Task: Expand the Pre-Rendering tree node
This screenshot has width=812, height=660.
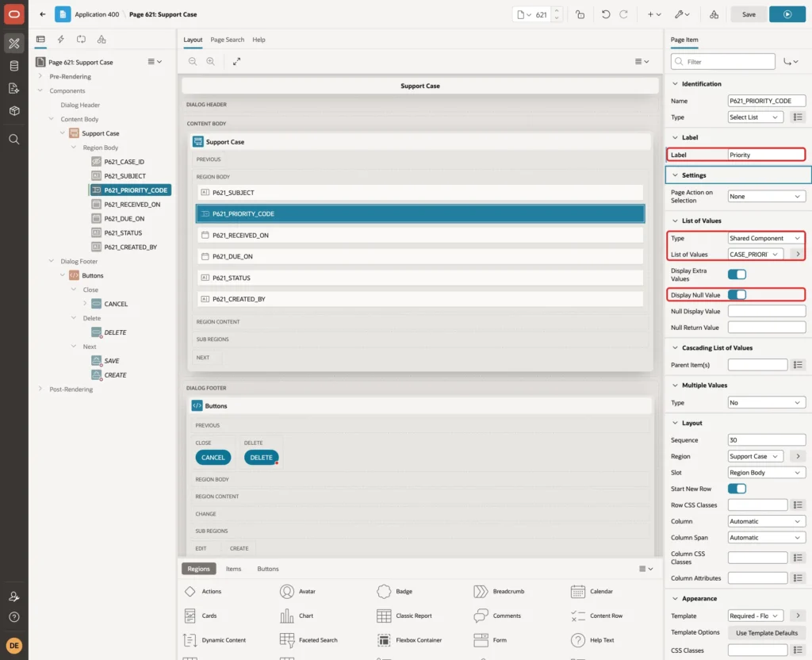Action: [x=40, y=76]
